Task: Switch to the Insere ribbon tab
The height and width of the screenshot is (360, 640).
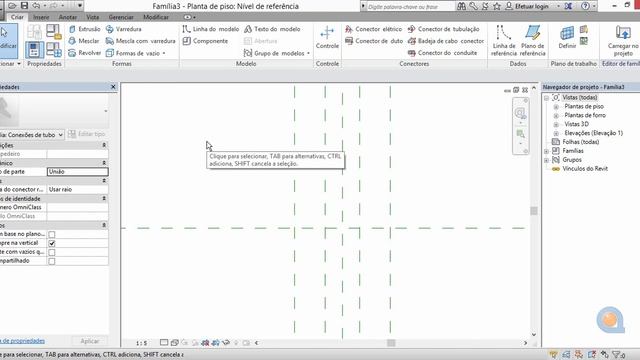Action: [x=41, y=17]
